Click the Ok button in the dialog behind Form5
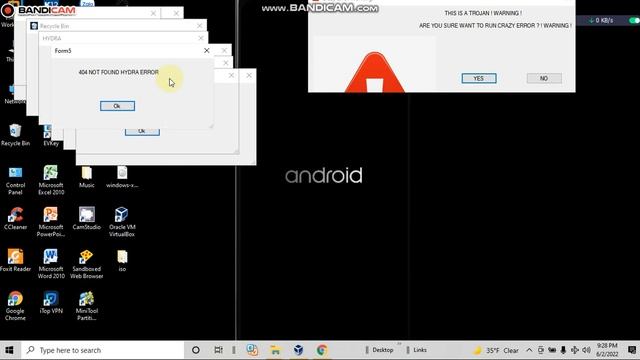This screenshot has height=360, width=640. click(x=142, y=132)
